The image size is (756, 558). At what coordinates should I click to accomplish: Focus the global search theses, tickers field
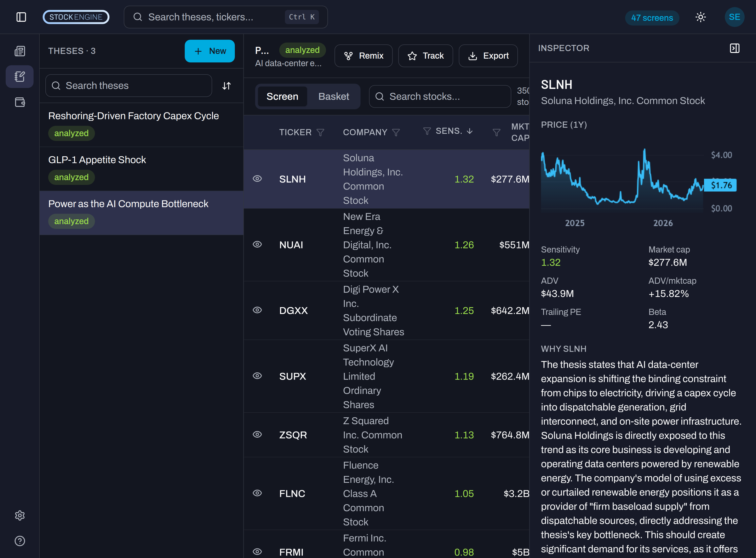tap(226, 17)
